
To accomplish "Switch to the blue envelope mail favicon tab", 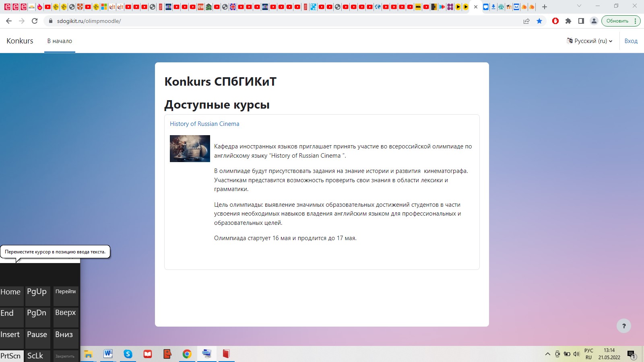I will click(516, 7).
